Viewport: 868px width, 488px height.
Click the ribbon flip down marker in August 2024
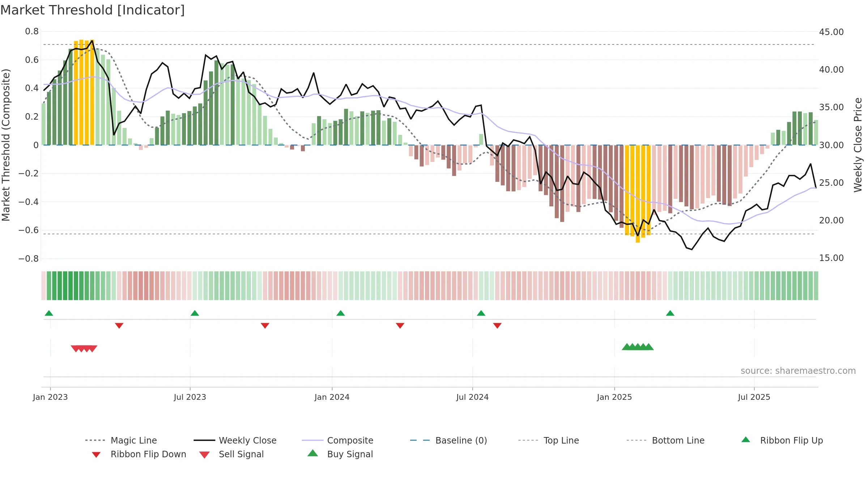(x=497, y=326)
